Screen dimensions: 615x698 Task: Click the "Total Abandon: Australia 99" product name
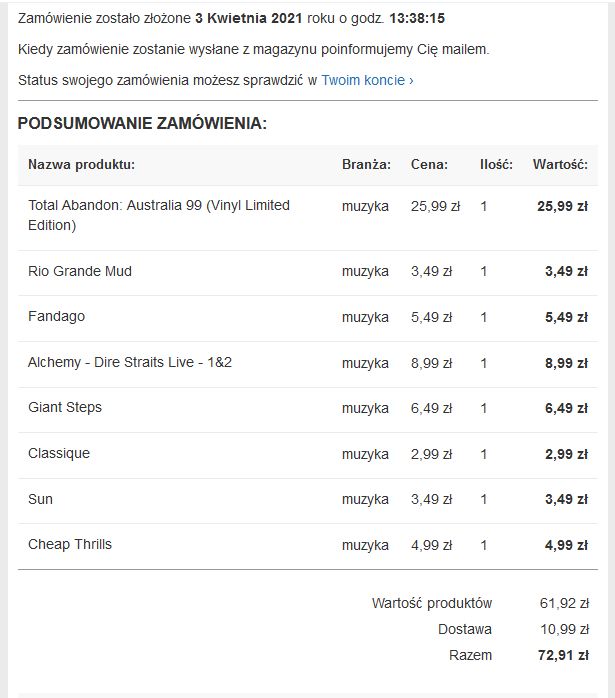click(158, 215)
